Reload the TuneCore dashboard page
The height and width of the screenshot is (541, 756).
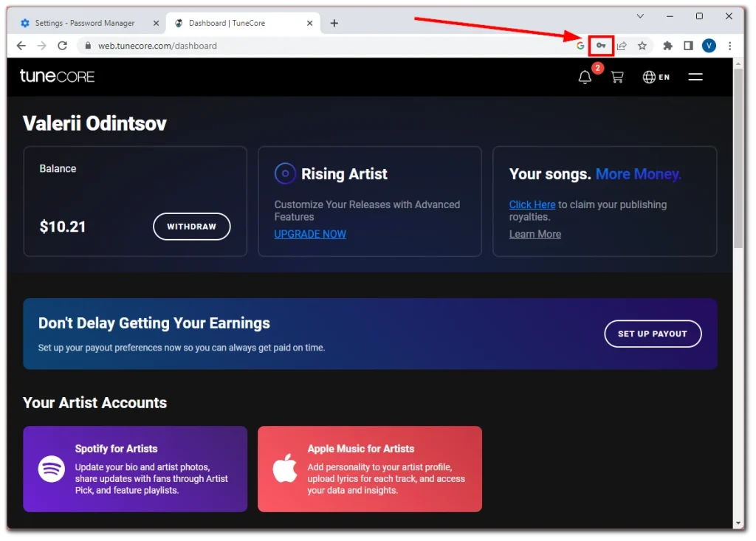(x=62, y=46)
